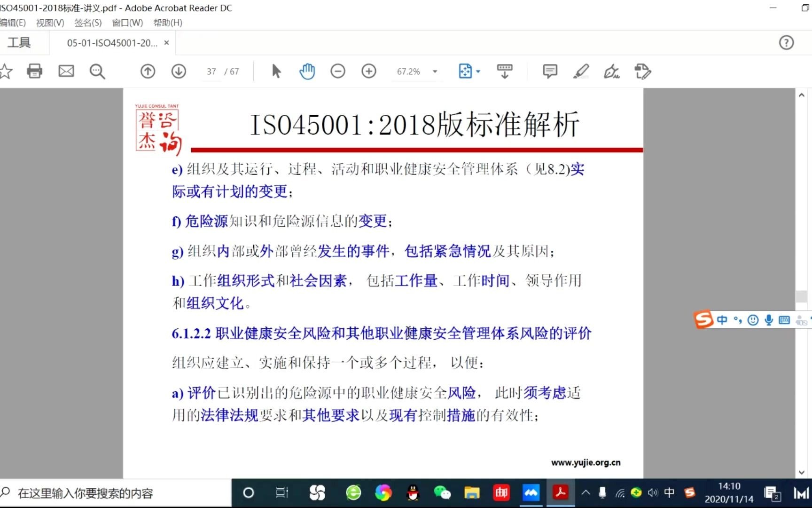812x508 pixels.
Task: Open the 视图 menu
Action: (49, 23)
